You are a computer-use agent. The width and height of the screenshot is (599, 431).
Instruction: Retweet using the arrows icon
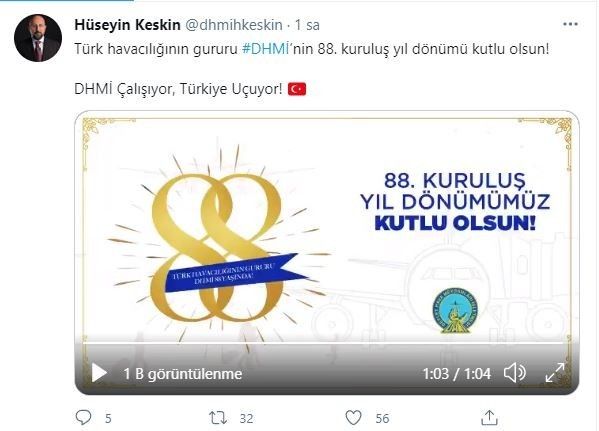[218, 418]
